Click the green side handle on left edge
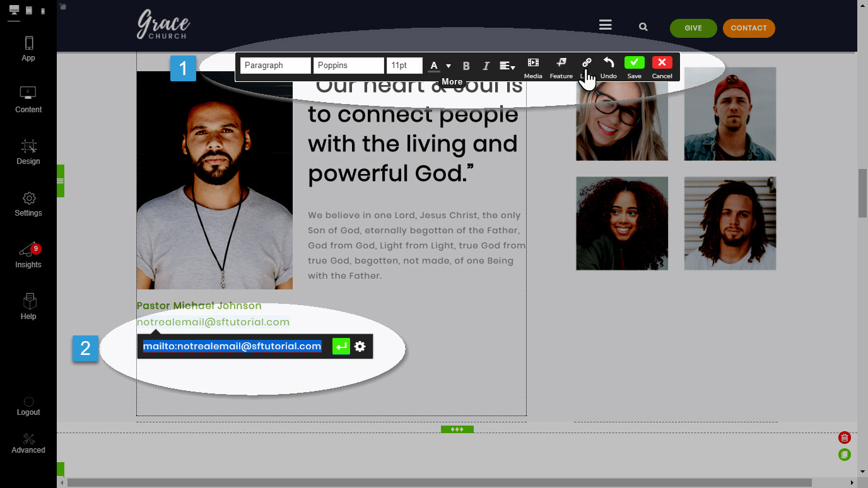Viewport: 868px width, 488px height. coord(61,181)
